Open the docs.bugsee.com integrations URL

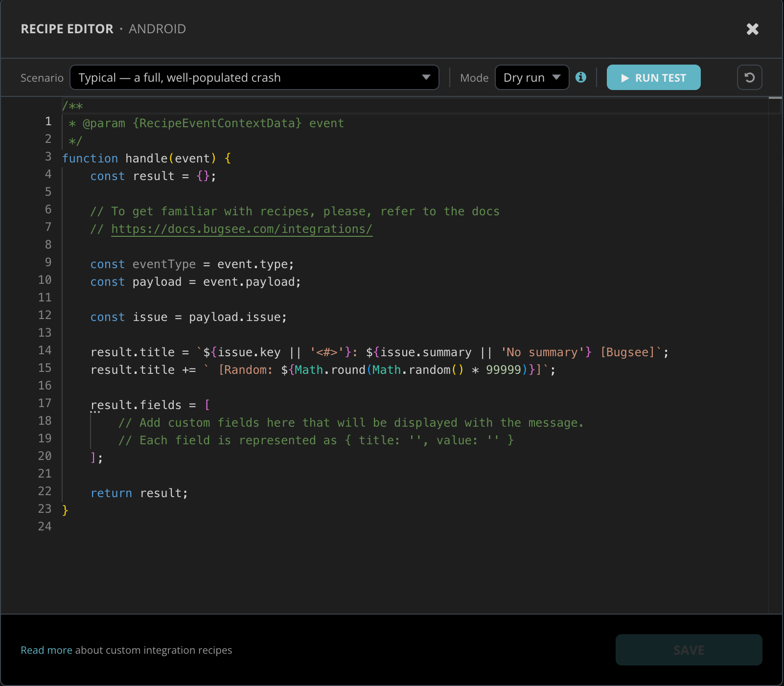point(242,229)
